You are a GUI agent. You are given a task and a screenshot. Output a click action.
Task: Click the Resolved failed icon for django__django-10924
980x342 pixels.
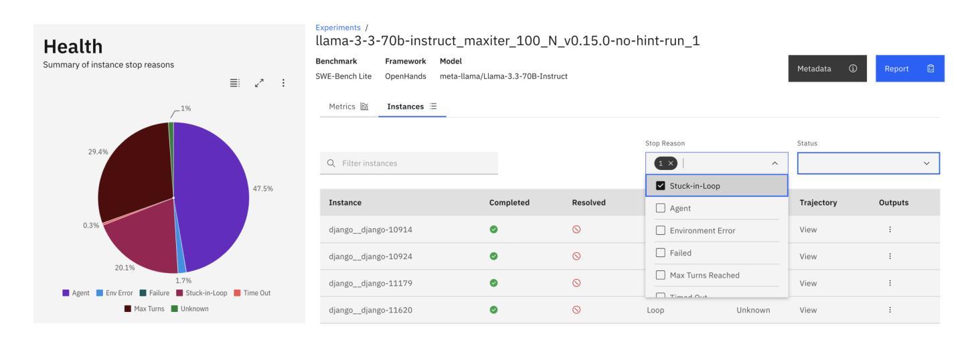(x=576, y=256)
